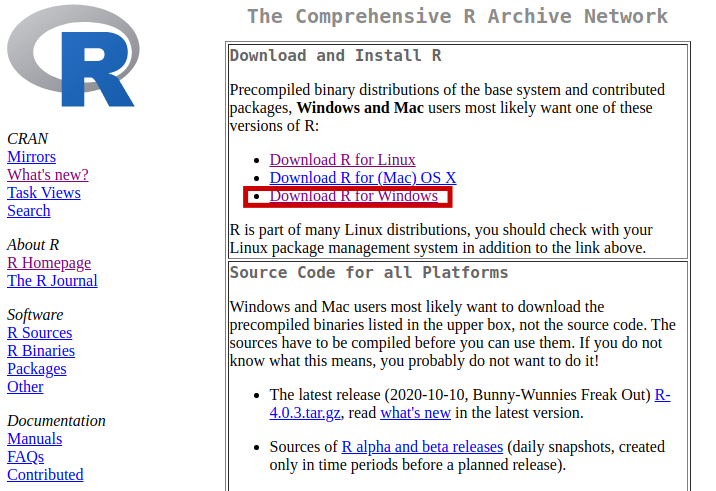The image size is (716, 491).
Task: Click the Other software link
Action: pos(25,387)
